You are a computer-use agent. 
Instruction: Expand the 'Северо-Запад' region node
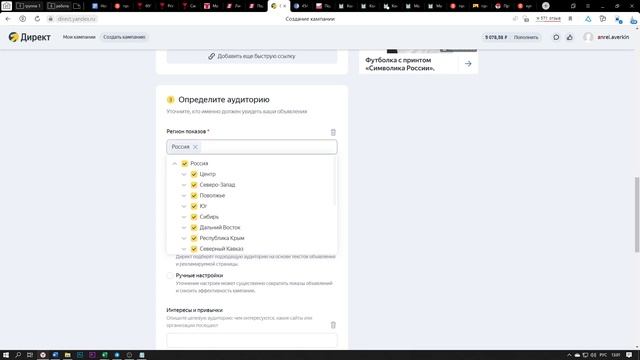click(184, 185)
